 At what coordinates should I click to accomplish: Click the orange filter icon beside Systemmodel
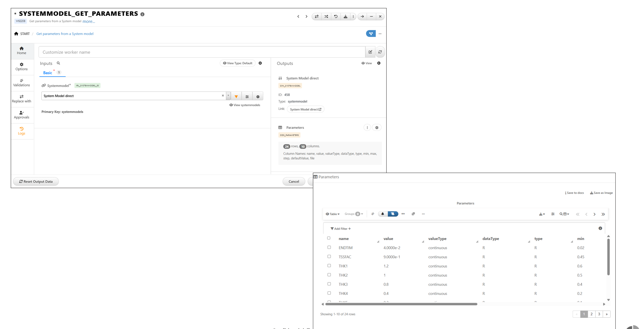click(236, 96)
